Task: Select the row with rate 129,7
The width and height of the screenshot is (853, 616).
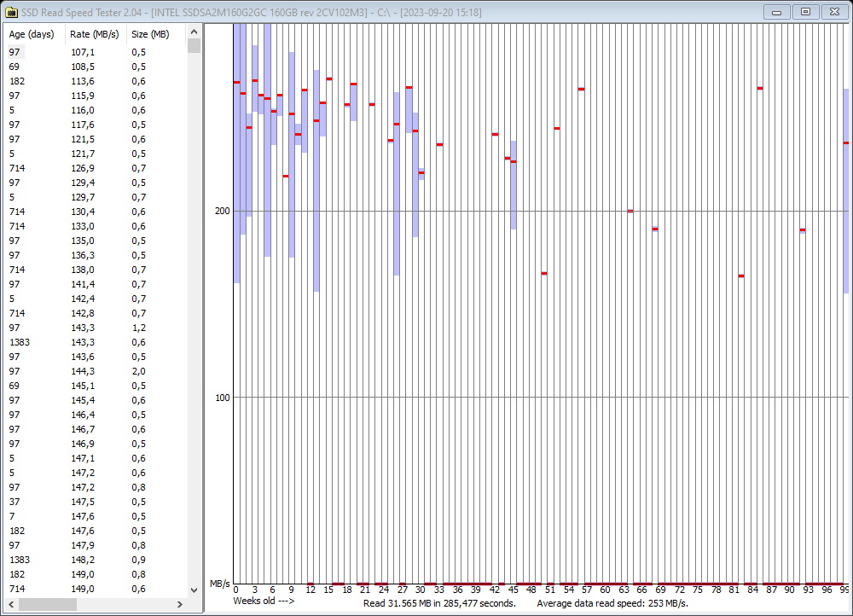Action: 96,197
